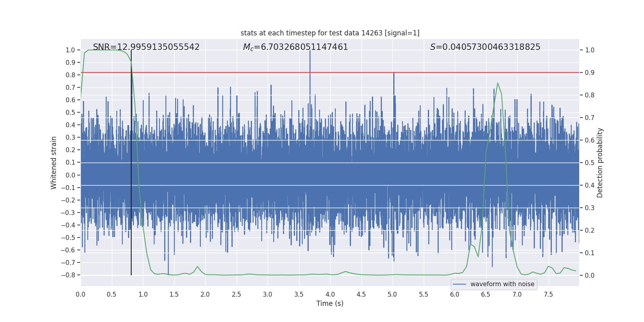This screenshot has height=322, width=644.
Task: Click the 'Time (s)' x-axis label
Action: [330, 303]
